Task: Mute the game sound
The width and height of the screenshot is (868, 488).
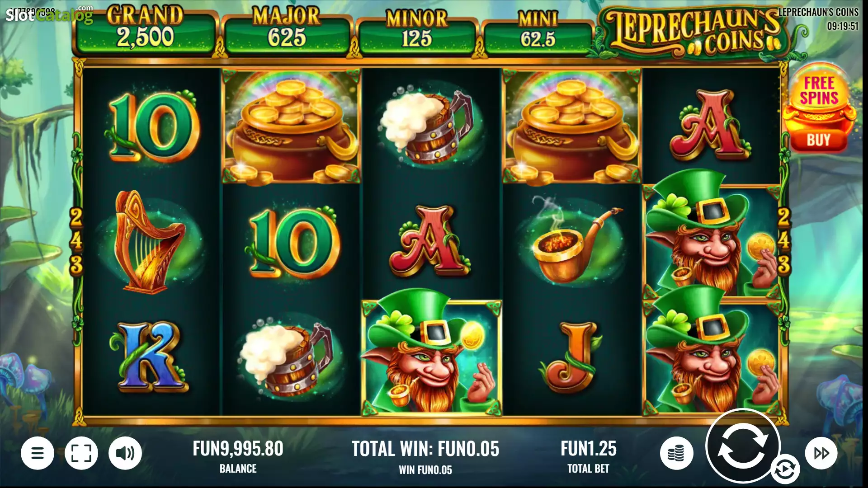Action: (x=125, y=453)
